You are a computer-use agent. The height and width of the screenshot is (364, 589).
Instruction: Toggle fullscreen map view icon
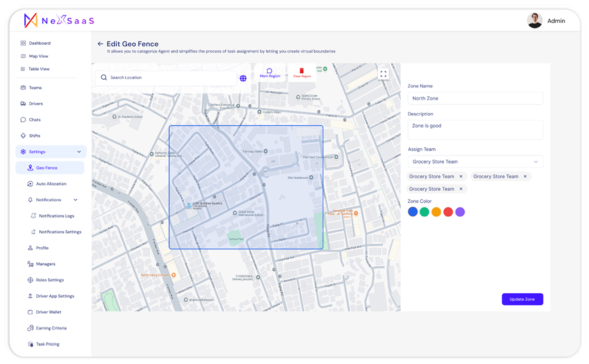pyautogui.click(x=383, y=74)
